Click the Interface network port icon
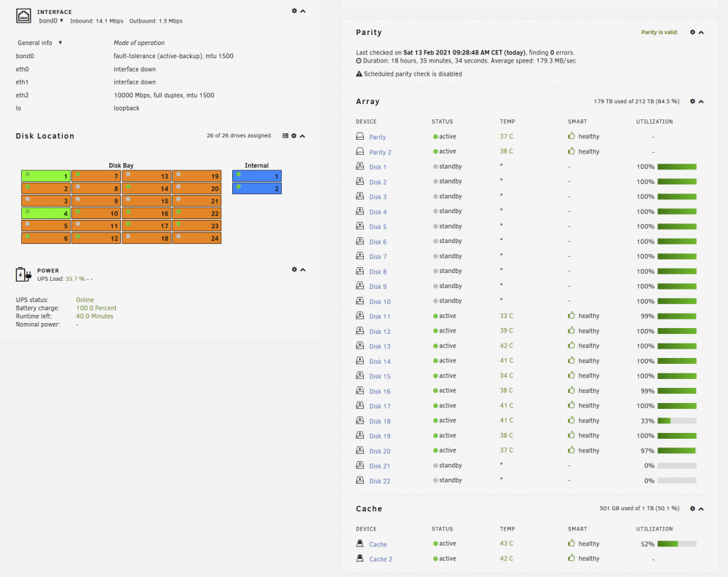 pyautogui.click(x=23, y=16)
